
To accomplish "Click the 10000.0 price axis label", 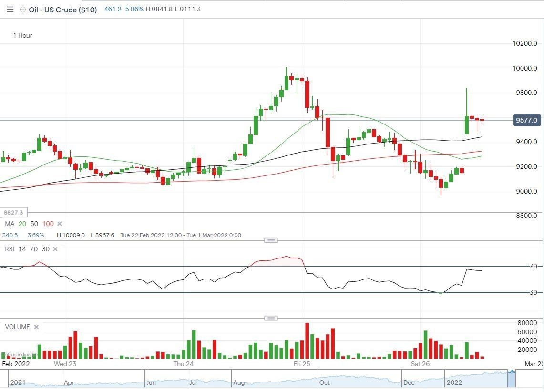I will click(x=525, y=68).
